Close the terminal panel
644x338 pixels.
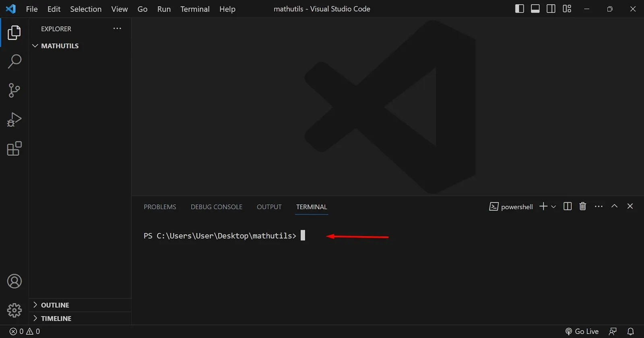coord(630,206)
